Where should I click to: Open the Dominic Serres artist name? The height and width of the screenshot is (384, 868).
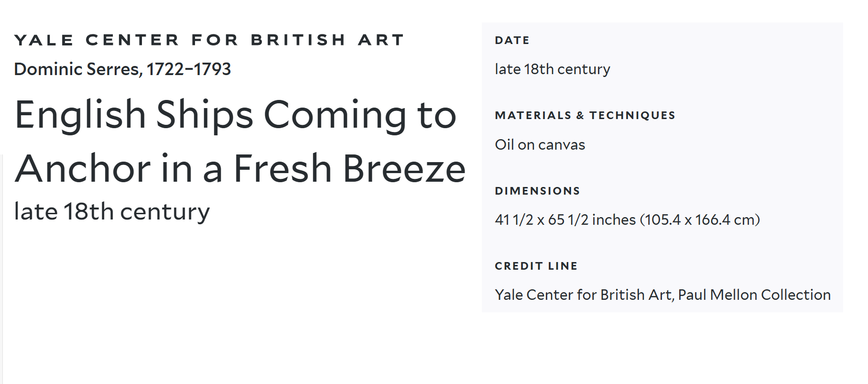[x=77, y=69]
